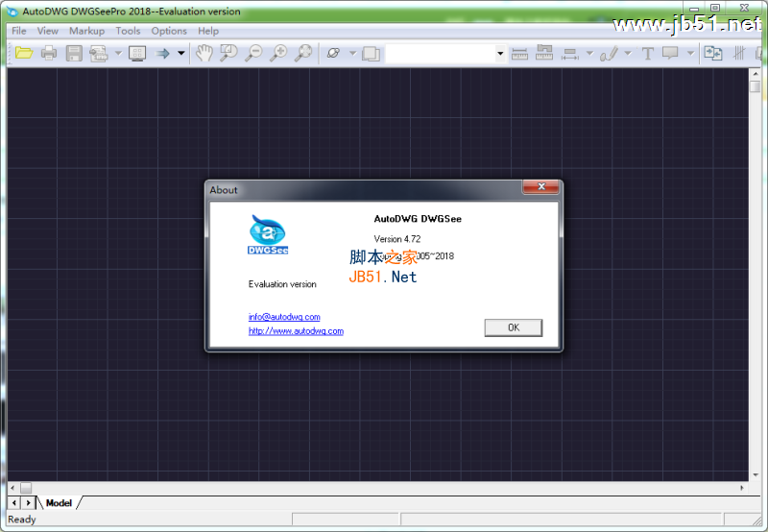Click the file convert/export icon

coord(99,53)
